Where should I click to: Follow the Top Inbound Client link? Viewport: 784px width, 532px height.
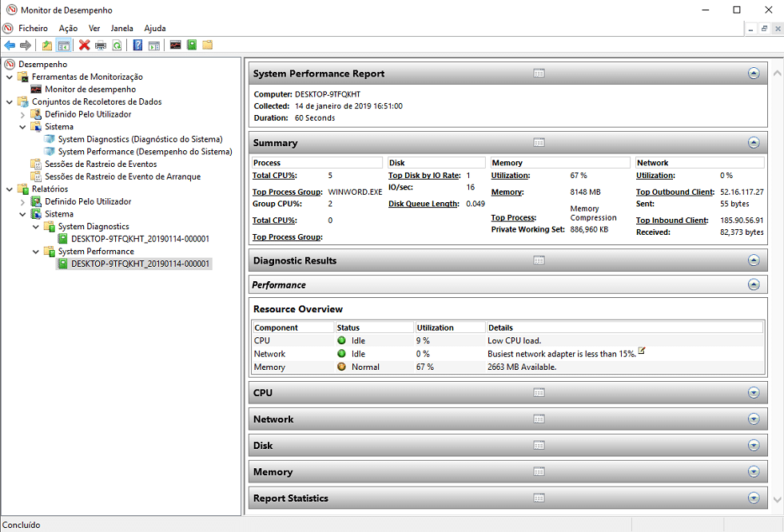pyautogui.click(x=672, y=220)
